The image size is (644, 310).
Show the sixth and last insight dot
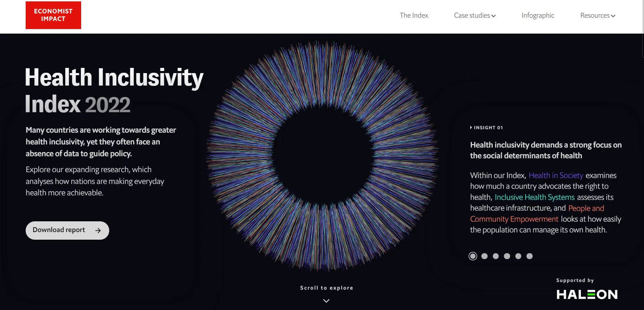(x=530, y=256)
